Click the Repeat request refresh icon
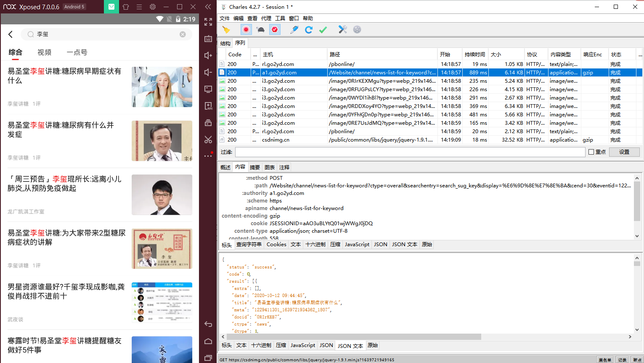The image size is (644, 363). (309, 29)
